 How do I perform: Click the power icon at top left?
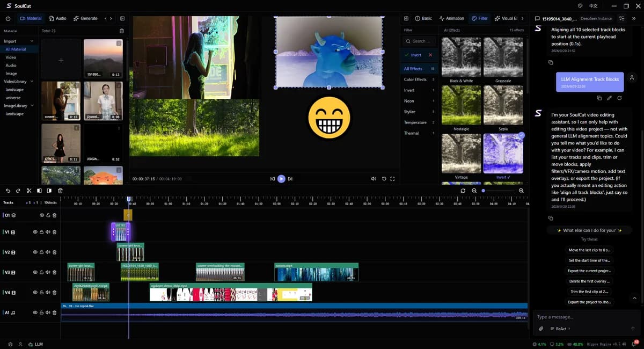8,18
